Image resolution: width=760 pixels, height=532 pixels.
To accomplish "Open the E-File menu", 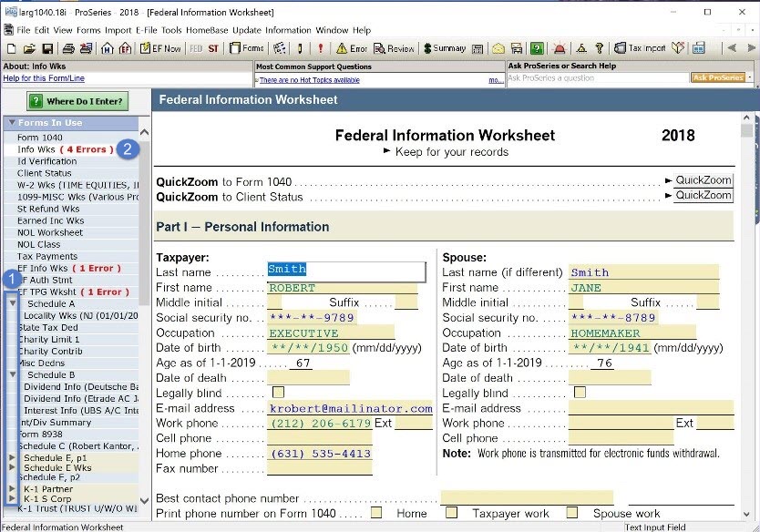I will point(147,30).
